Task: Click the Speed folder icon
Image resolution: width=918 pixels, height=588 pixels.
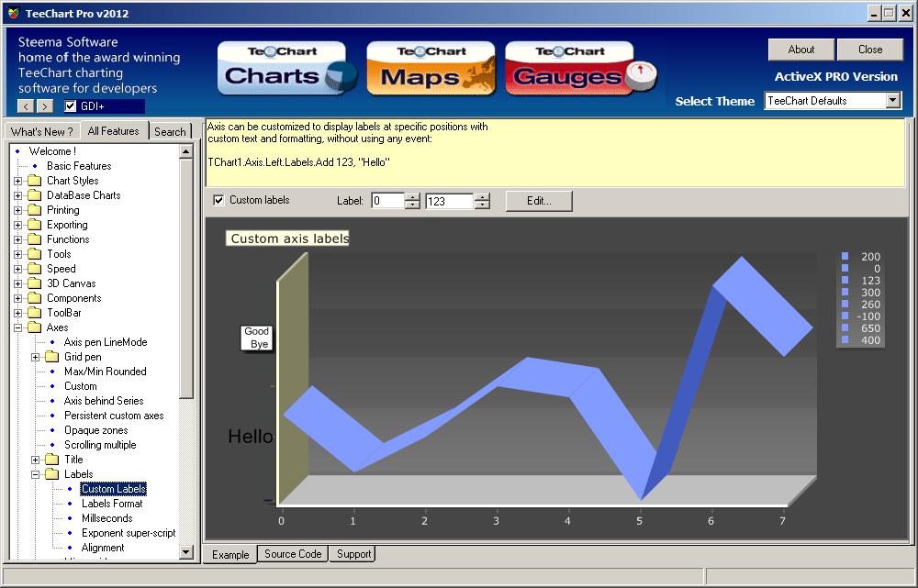Action: (35, 268)
